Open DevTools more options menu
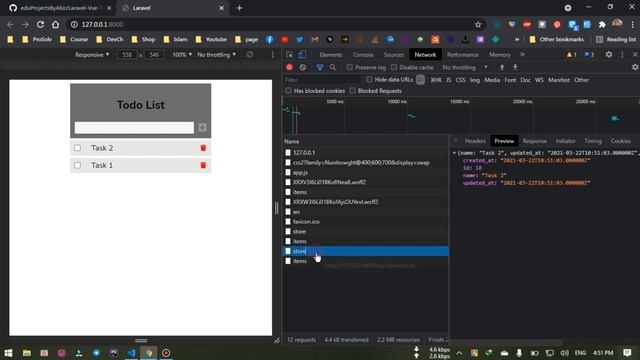Viewport: 640px width, 360px height. (x=622, y=54)
